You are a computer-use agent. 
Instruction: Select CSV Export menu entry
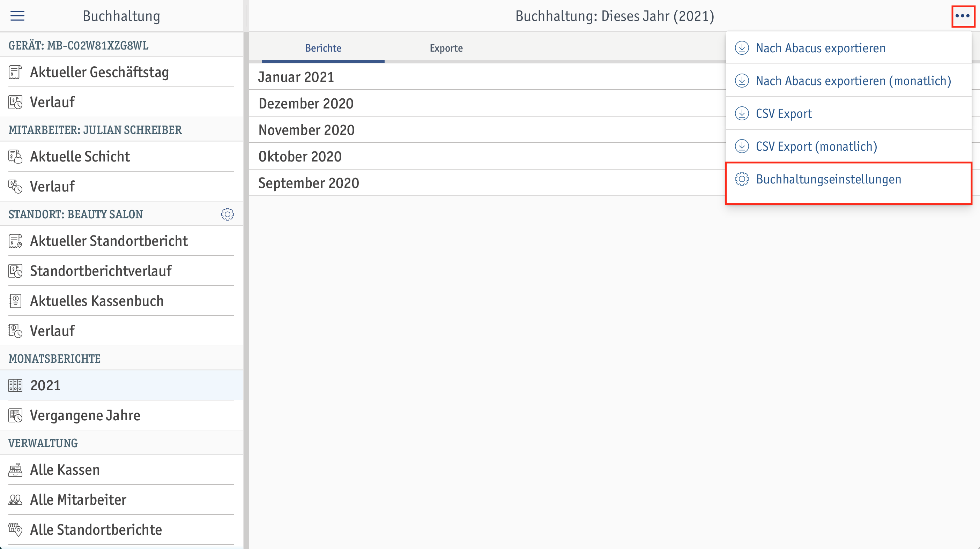[849, 114]
